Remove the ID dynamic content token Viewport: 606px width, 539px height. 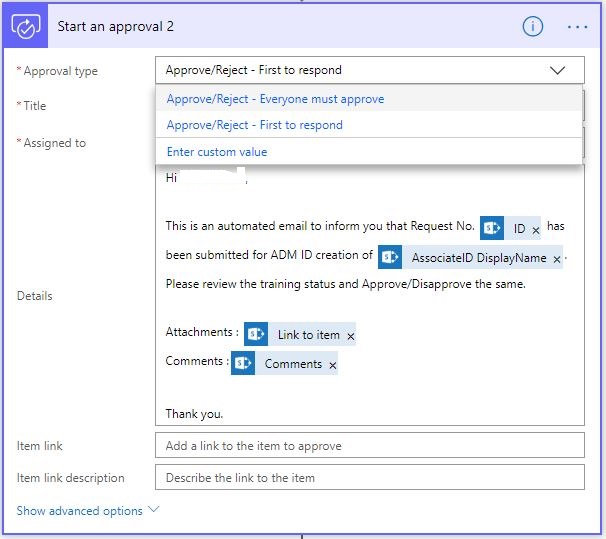tap(535, 230)
